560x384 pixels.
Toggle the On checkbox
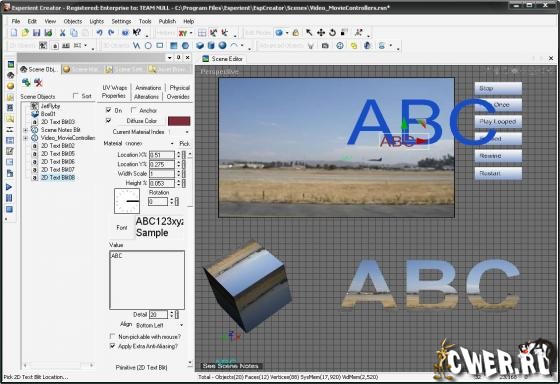click(x=109, y=110)
